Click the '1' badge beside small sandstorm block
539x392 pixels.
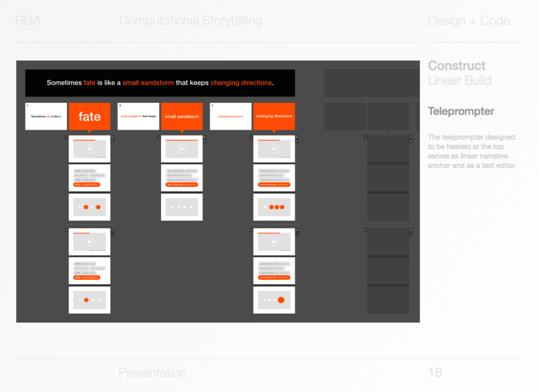point(159,137)
